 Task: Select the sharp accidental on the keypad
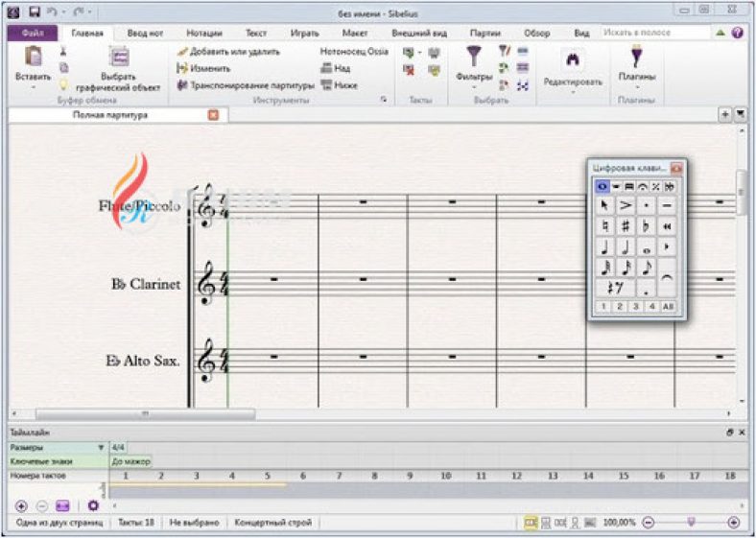[626, 226]
